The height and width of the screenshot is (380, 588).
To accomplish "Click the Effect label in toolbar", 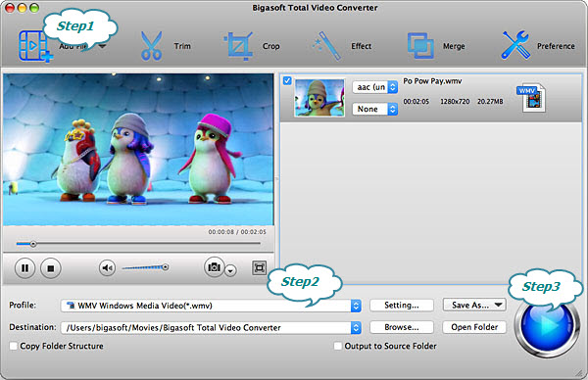I will pyautogui.click(x=361, y=46).
